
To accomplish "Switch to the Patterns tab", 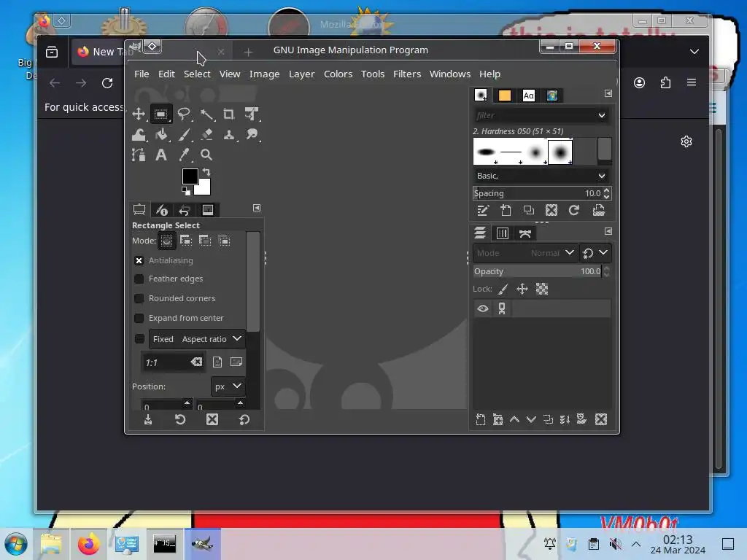I will tap(505, 96).
